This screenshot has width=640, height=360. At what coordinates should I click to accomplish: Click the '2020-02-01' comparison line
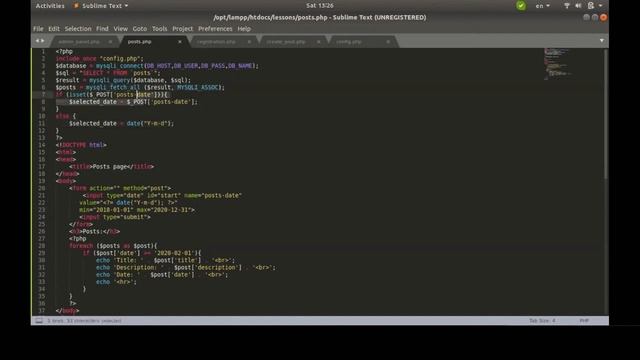(142, 253)
